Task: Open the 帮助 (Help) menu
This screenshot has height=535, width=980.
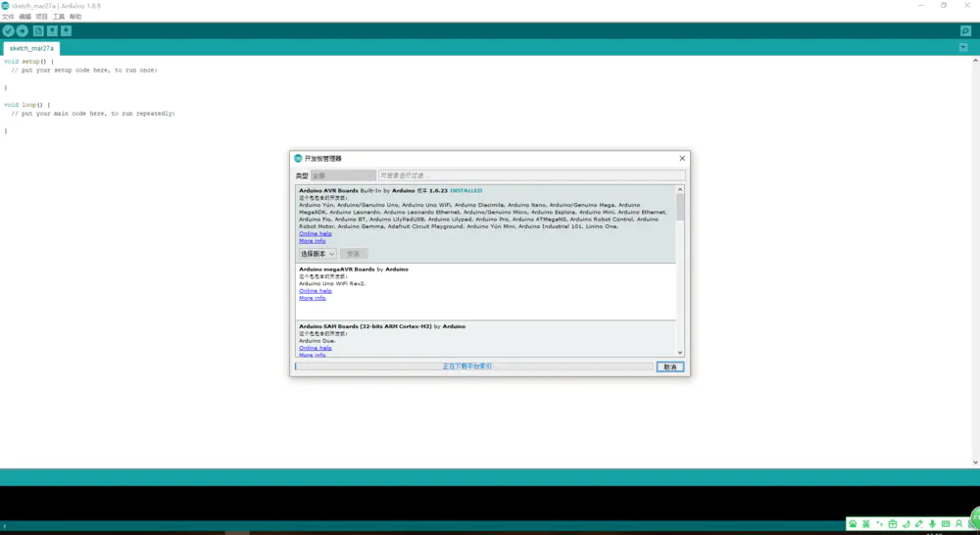Action: (x=75, y=17)
